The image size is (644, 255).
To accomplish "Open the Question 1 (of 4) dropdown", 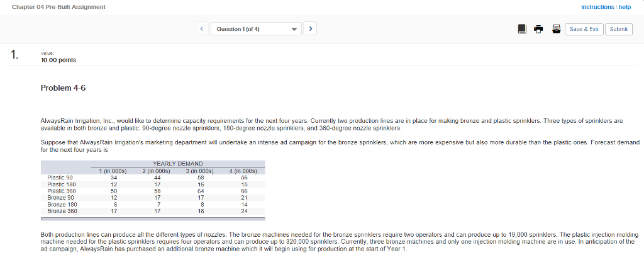I will [255, 29].
